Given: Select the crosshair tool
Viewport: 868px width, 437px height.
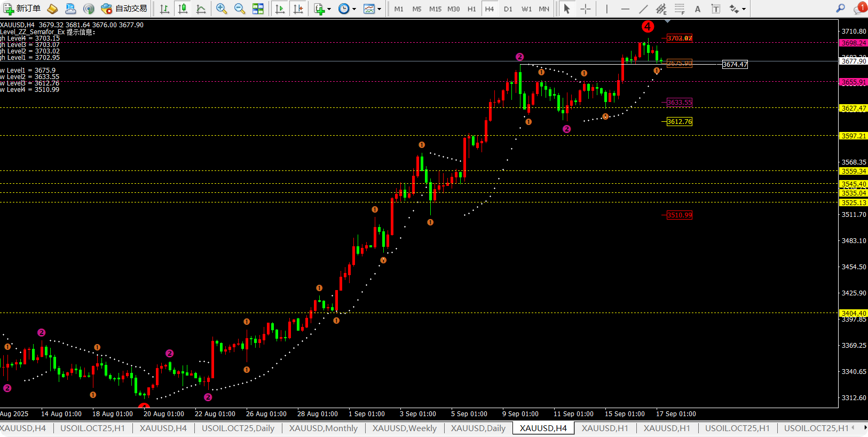Looking at the screenshot, I should 586,9.
